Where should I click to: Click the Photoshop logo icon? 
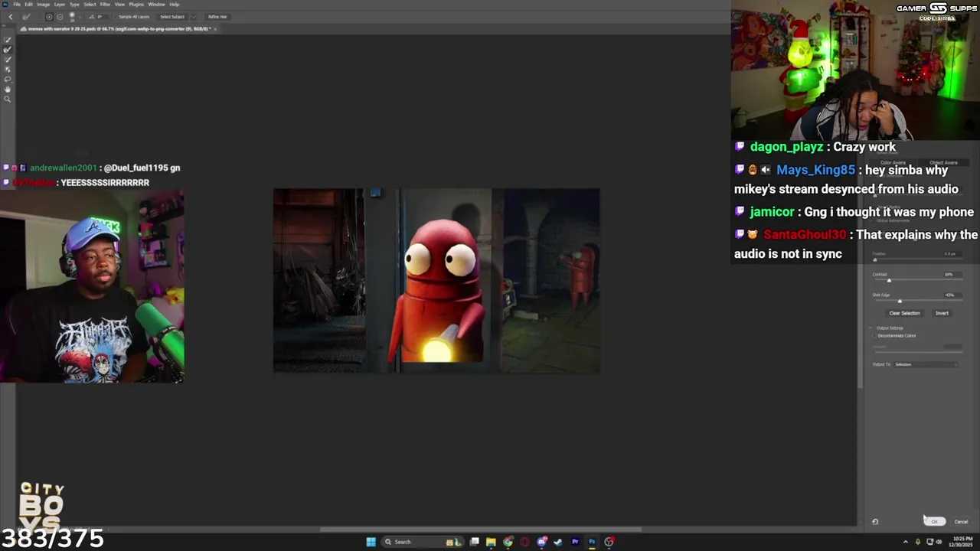[5, 4]
